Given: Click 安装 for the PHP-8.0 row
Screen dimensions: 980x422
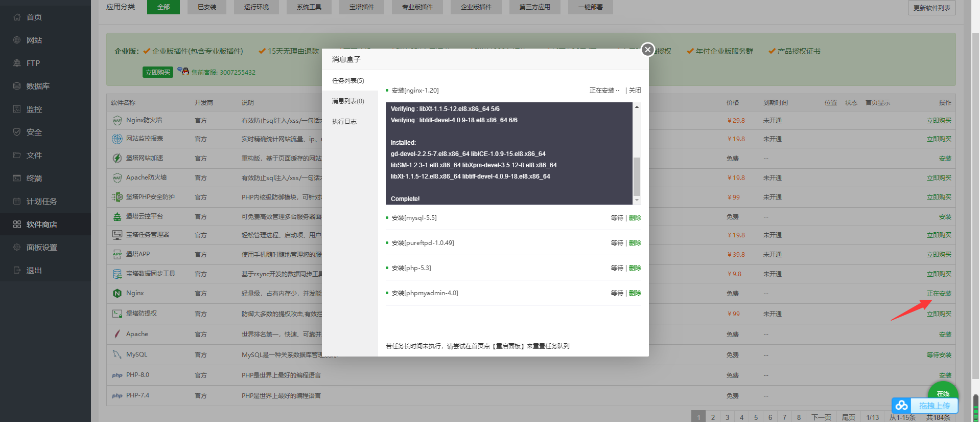Looking at the screenshot, I should pos(945,375).
